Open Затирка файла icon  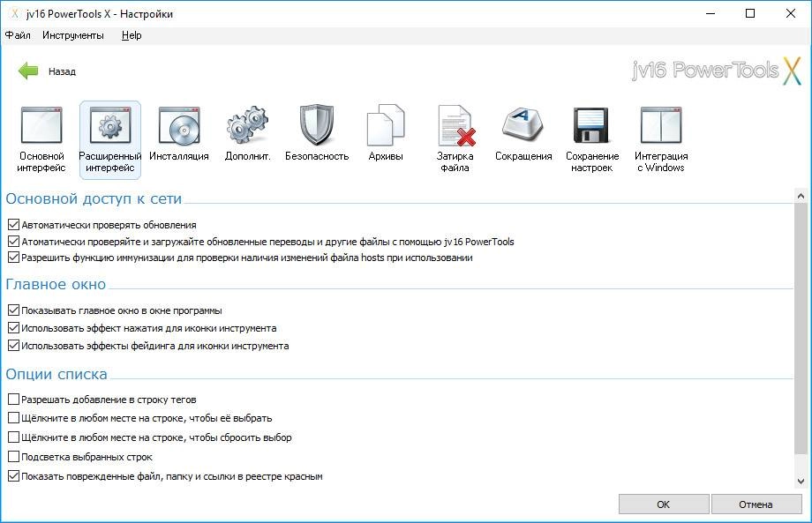(x=455, y=125)
